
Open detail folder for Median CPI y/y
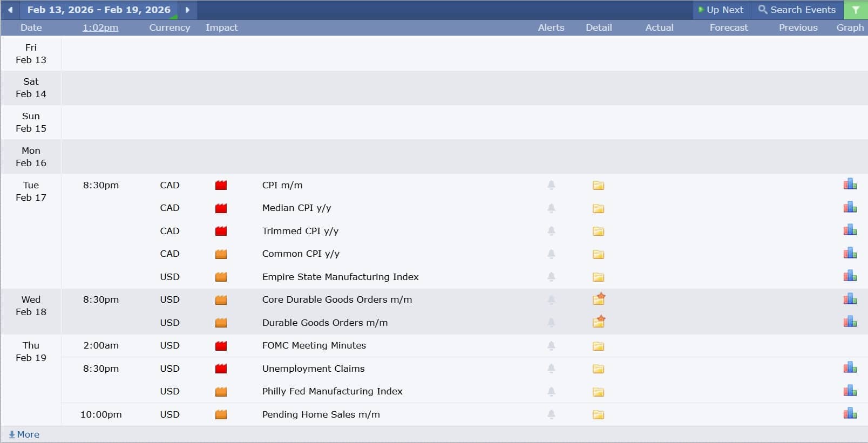point(598,208)
